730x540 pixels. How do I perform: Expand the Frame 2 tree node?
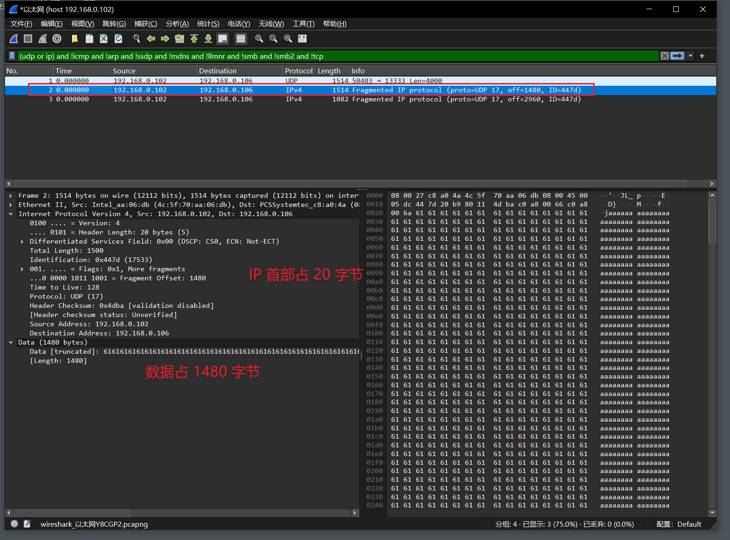10,196
